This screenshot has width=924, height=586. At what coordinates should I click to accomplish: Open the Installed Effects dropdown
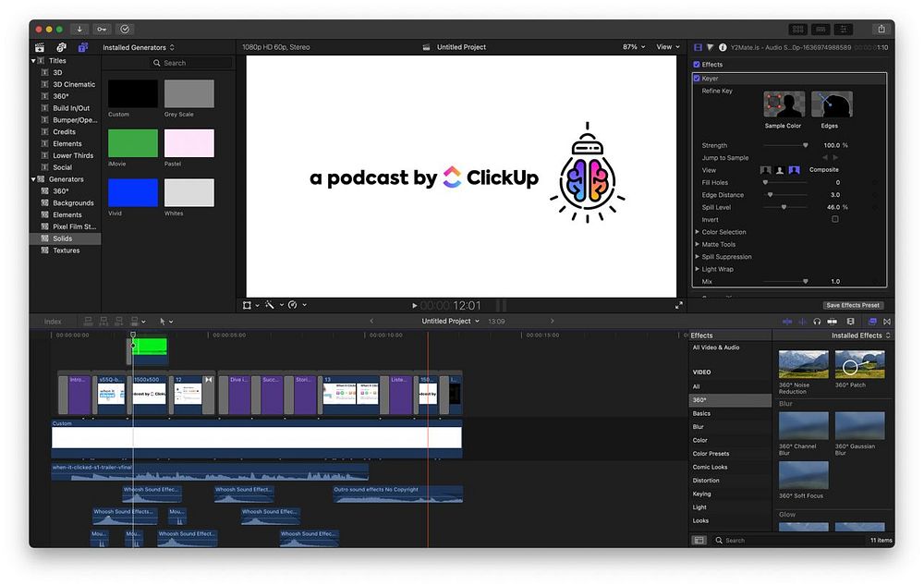861,336
